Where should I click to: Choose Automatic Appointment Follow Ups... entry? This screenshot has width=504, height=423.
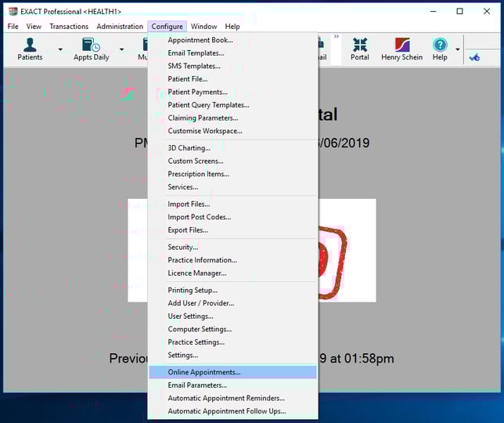click(x=232, y=411)
